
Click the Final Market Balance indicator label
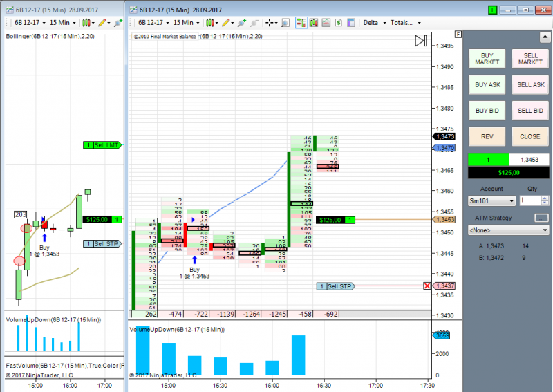[165, 37]
